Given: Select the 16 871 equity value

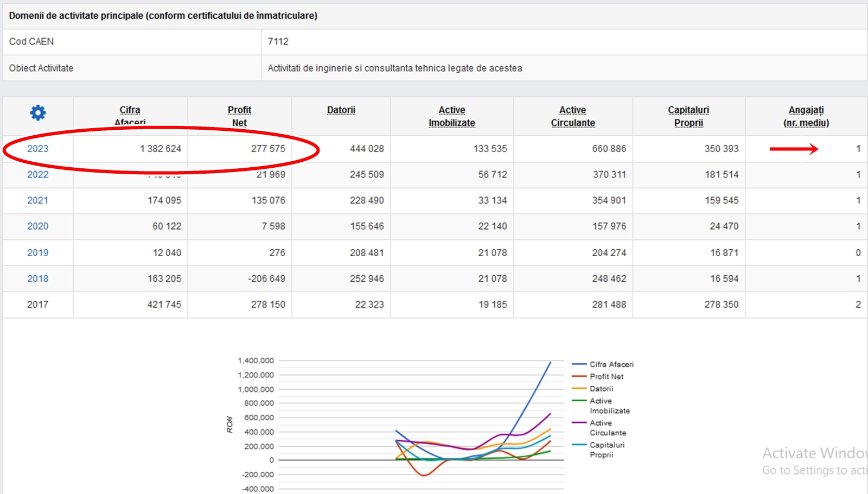Looking at the screenshot, I should pos(724,253).
